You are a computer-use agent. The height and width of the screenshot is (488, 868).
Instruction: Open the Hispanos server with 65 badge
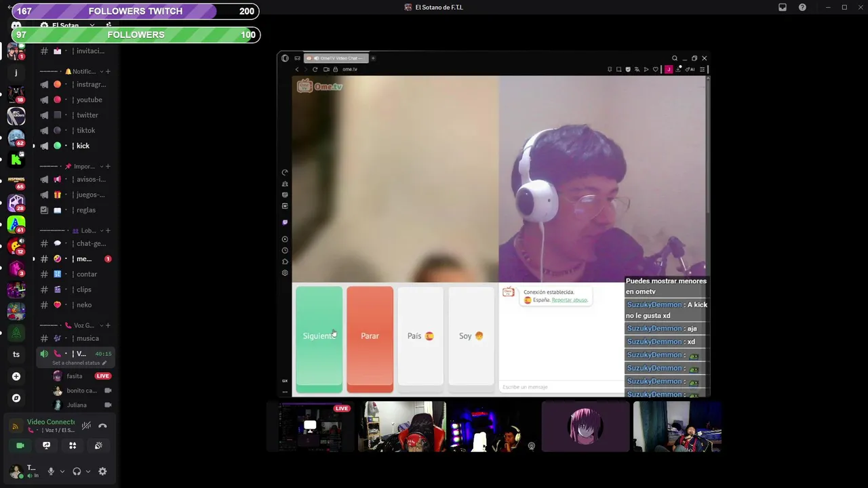click(x=16, y=181)
